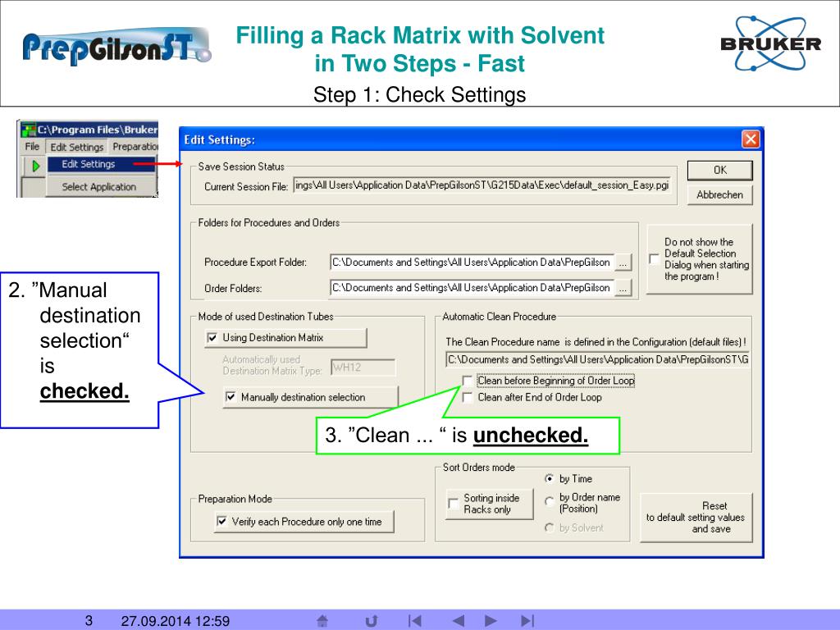This screenshot has height=630, width=840.
Task: Toggle Do not show Default Selection Dialog checkbox
Action: click(x=654, y=258)
